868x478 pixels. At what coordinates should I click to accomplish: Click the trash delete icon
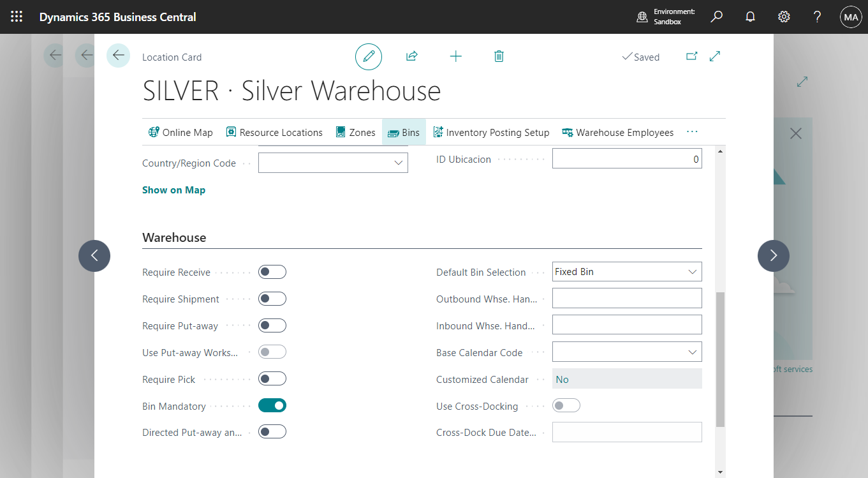tap(499, 57)
